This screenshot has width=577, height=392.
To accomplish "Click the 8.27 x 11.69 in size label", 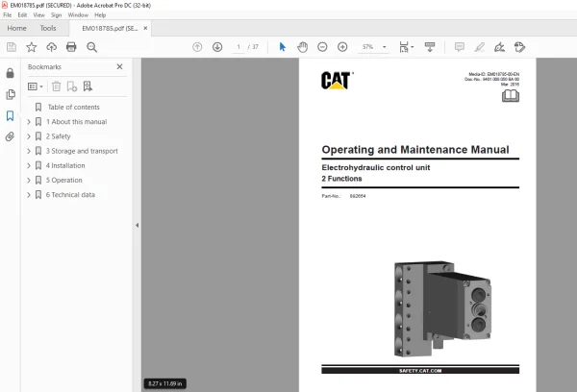I will [164, 383].
